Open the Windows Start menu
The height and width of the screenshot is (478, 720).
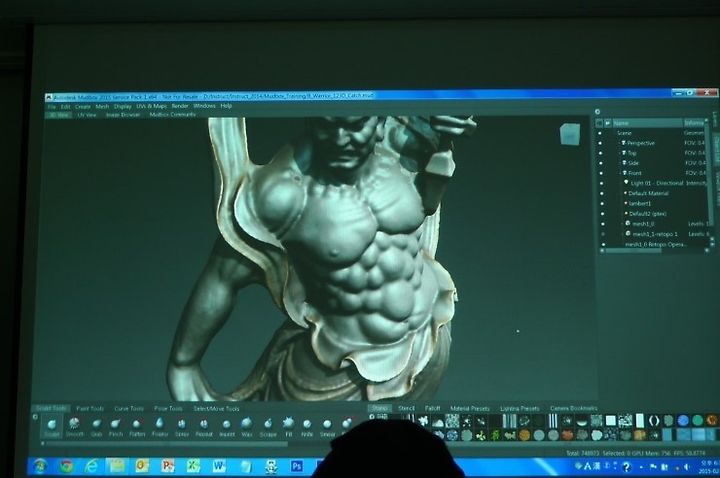(40, 467)
